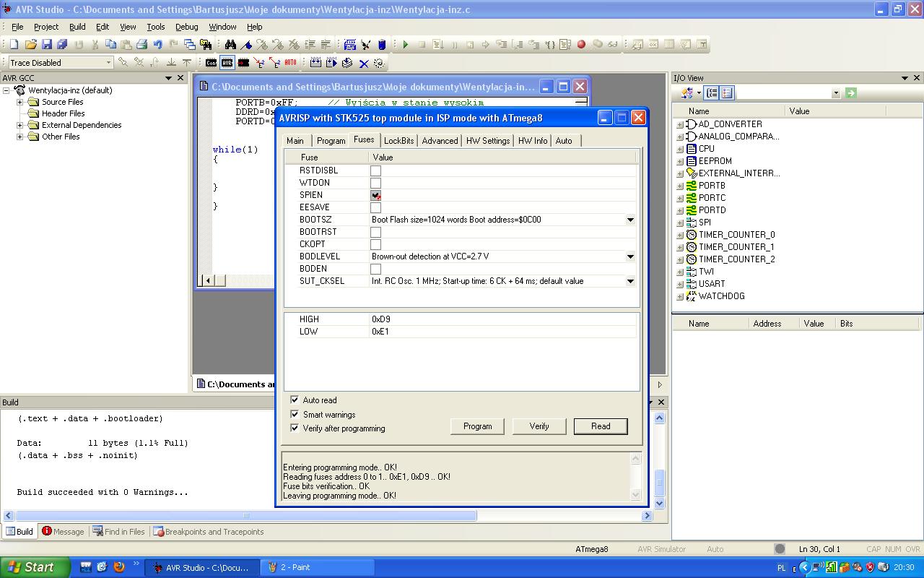Open the Trace Disabled combo box
The image size is (924, 578).
(60, 63)
